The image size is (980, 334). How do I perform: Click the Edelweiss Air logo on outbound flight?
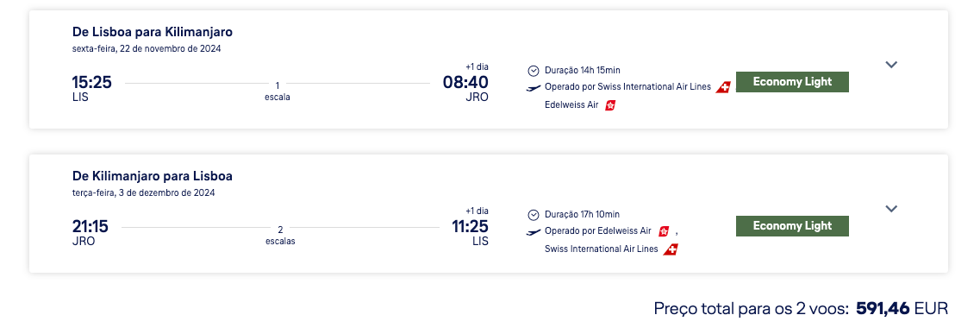(x=610, y=105)
